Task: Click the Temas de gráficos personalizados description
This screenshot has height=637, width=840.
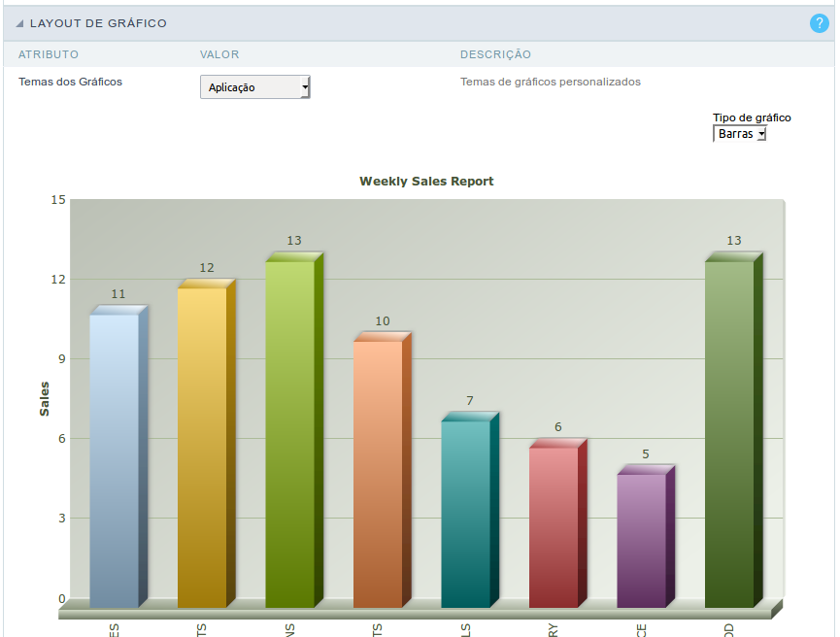Action: click(x=551, y=82)
